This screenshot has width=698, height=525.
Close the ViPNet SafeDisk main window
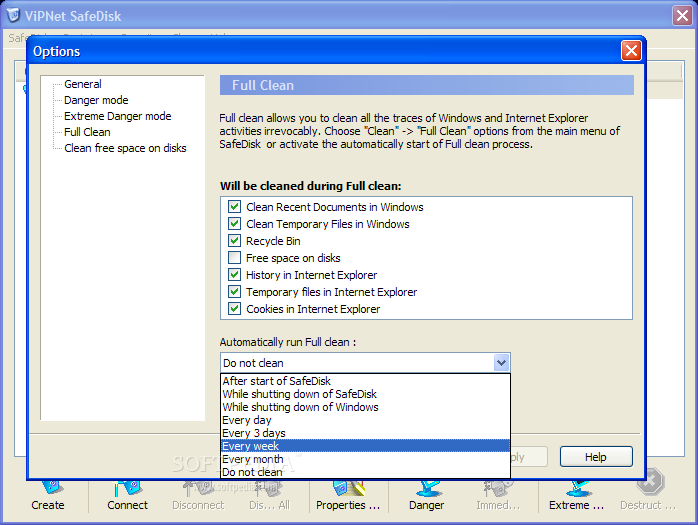682,16
